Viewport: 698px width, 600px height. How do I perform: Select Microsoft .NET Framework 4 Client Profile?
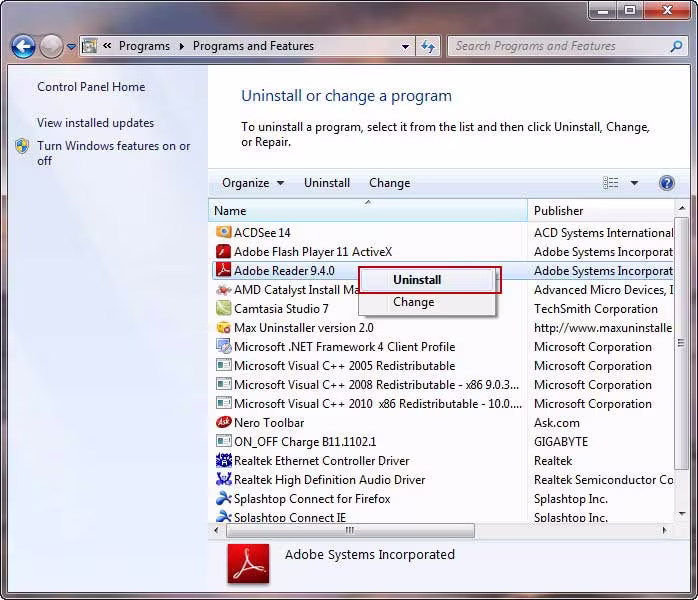pos(345,347)
